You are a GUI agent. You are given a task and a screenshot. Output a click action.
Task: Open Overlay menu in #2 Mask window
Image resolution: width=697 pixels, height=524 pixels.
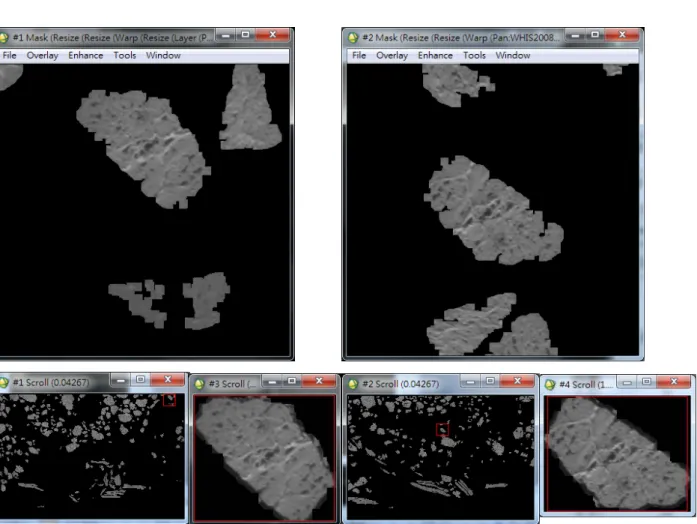tap(392, 56)
